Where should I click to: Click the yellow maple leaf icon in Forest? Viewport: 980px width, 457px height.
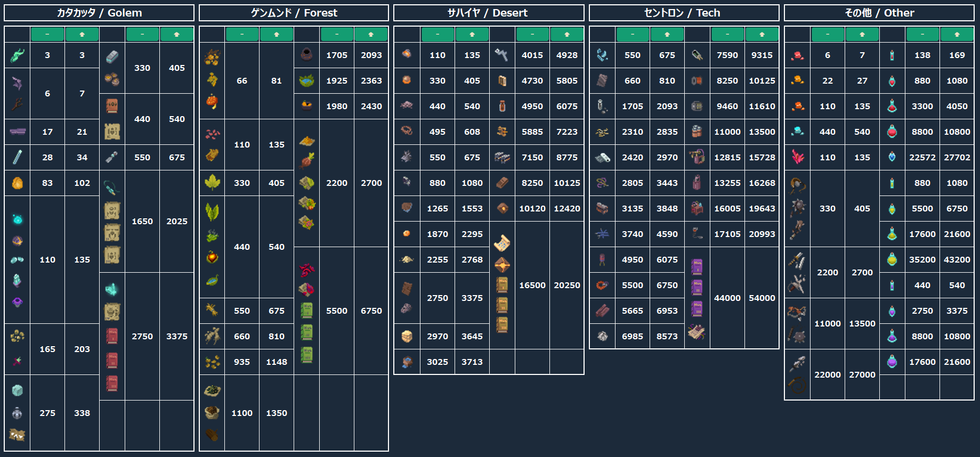point(212,183)
